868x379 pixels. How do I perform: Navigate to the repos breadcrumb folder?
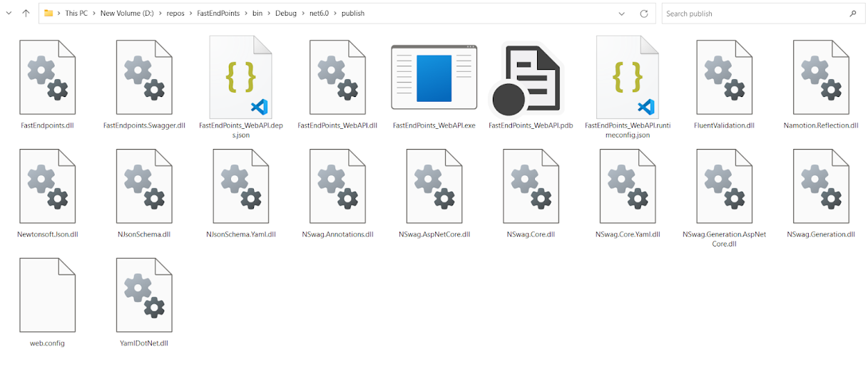coord(175,14)
